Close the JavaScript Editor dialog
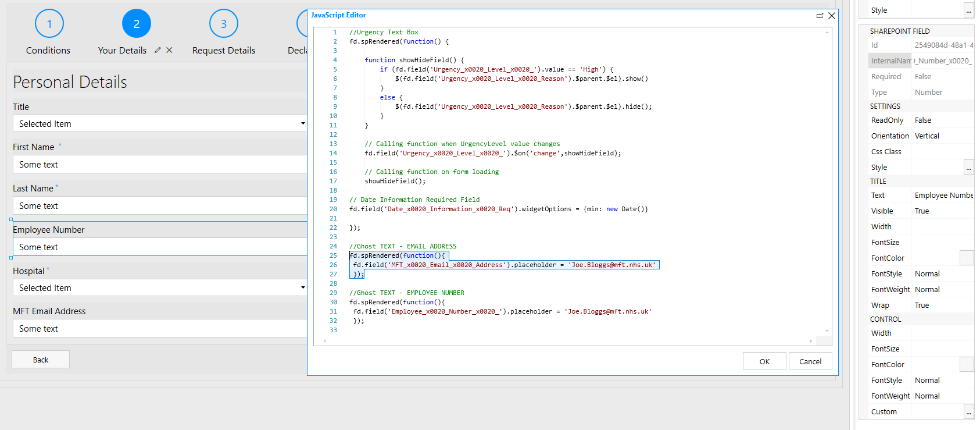The width and height of the screenshot is (980, 430). coord(832,16)
